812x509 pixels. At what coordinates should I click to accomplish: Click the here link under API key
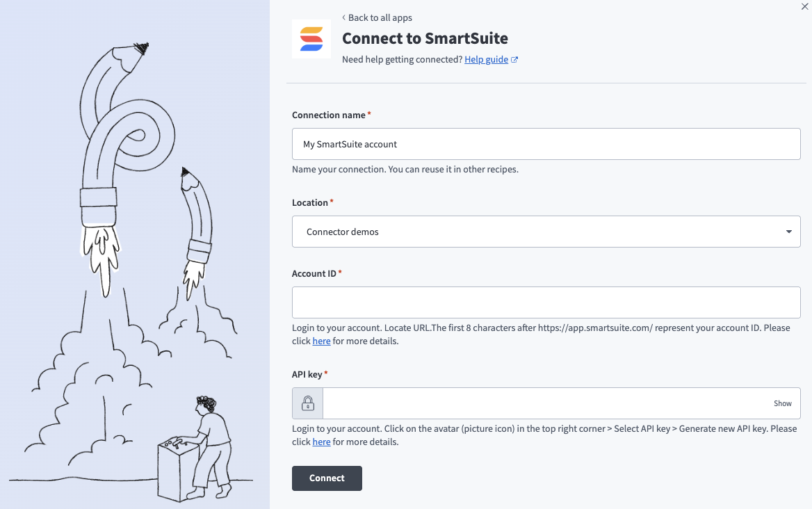321,442
